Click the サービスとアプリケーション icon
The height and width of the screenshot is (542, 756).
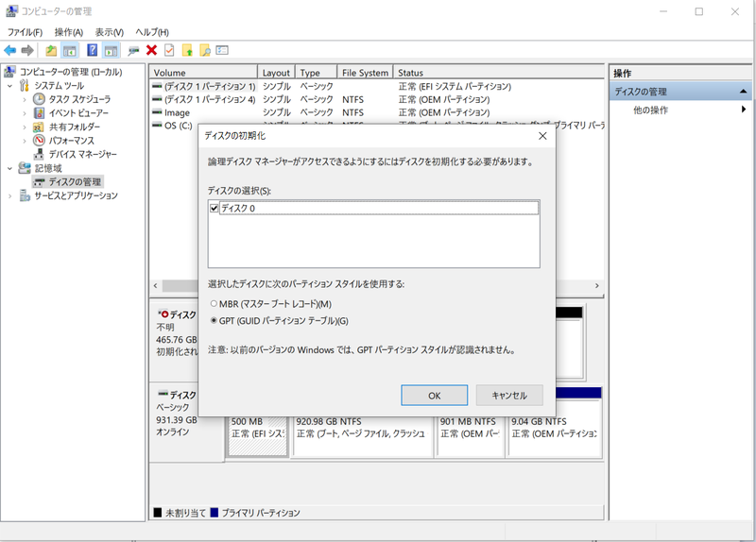(x=25, y=195)
